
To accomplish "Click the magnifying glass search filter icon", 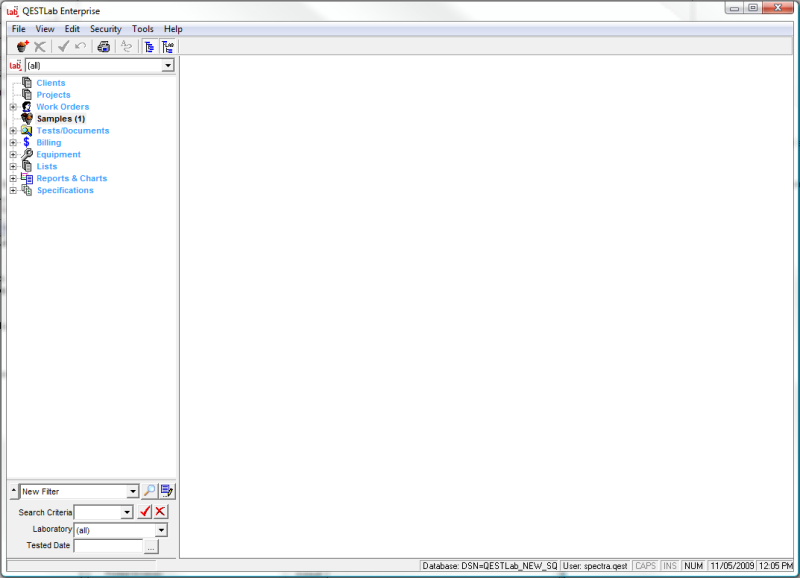I will (150, 491).
